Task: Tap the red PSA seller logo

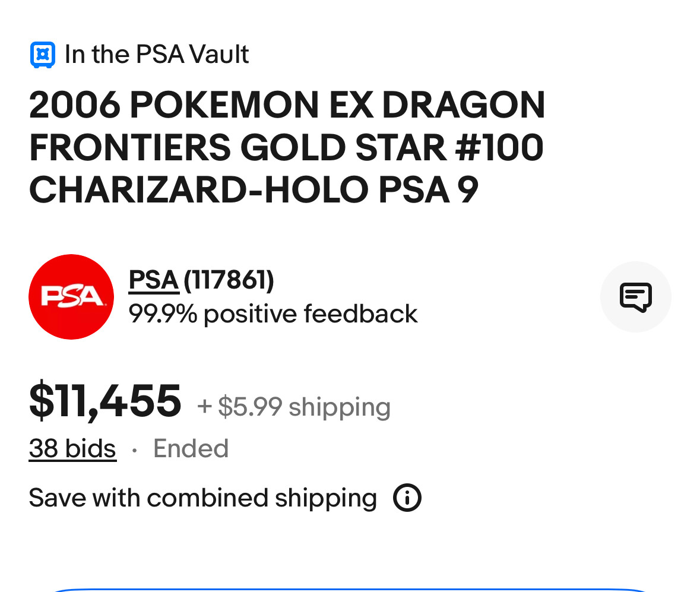Action: tap(71, 297)
